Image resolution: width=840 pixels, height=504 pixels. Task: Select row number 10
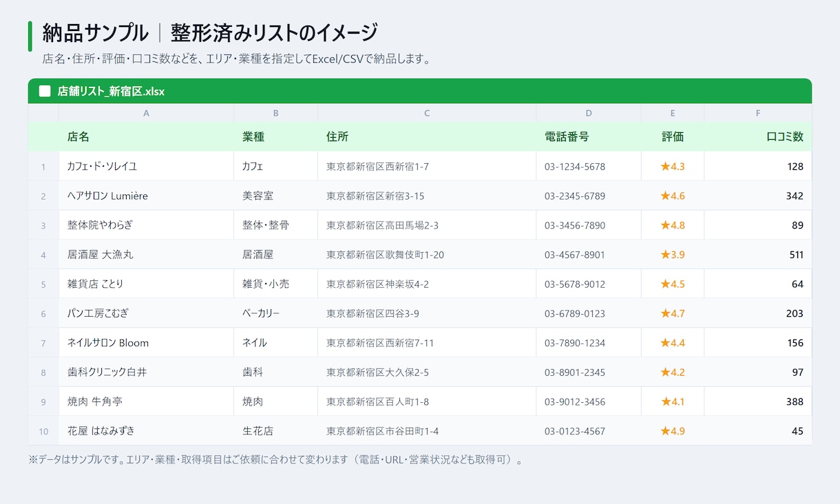pyautogui.click(x=43, y=431)
